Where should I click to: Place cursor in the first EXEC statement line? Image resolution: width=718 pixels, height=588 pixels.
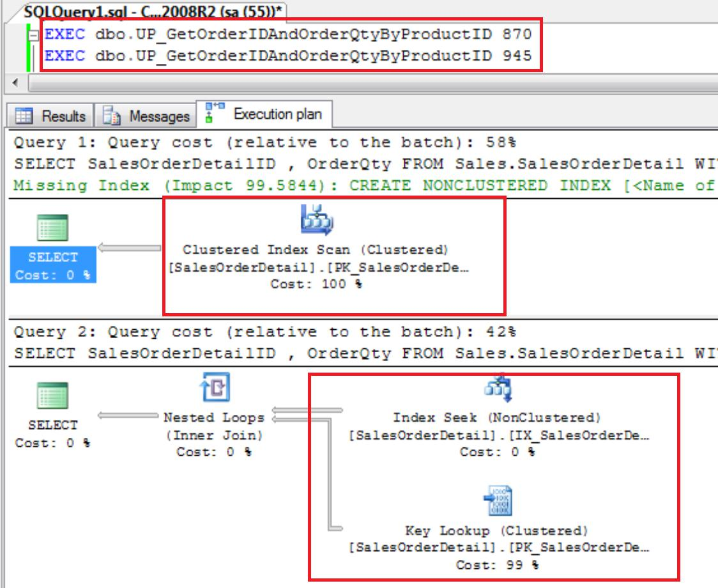click(192, 36)
